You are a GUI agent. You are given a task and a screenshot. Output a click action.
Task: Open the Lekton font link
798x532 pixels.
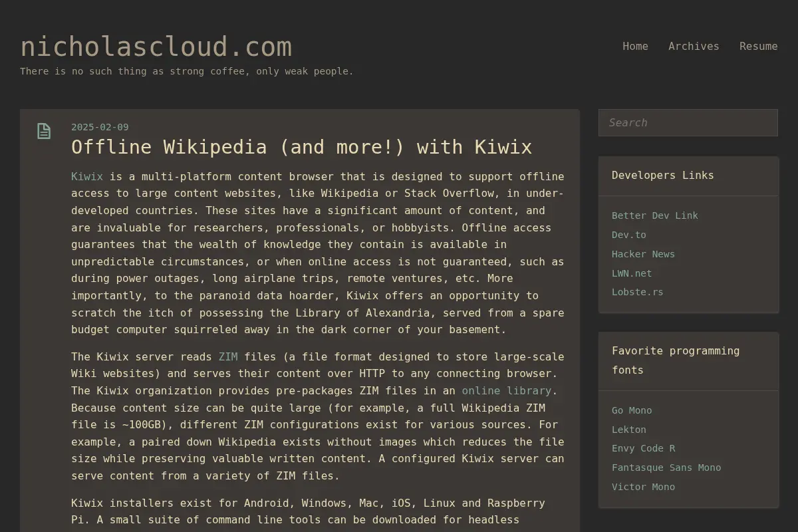click(x=629, y=430)
